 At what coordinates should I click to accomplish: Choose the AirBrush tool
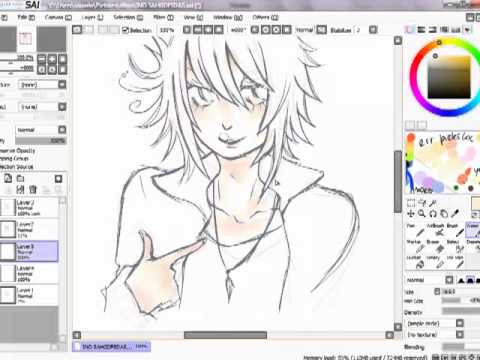pyautogui.click(x=436, y=230)
